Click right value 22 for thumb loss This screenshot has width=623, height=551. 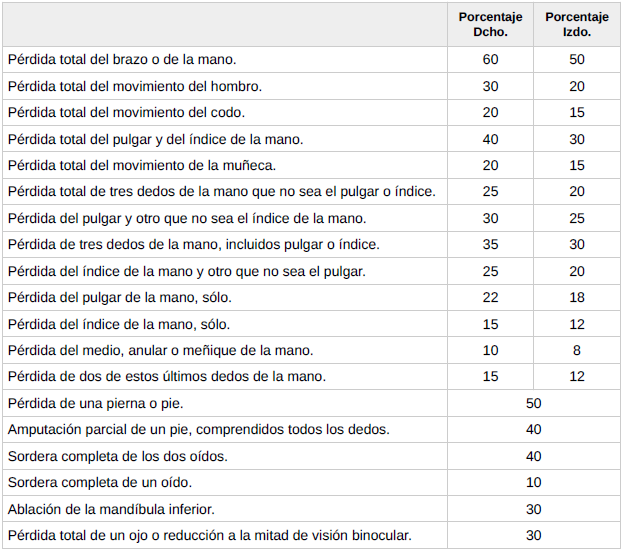pos(490,297)
